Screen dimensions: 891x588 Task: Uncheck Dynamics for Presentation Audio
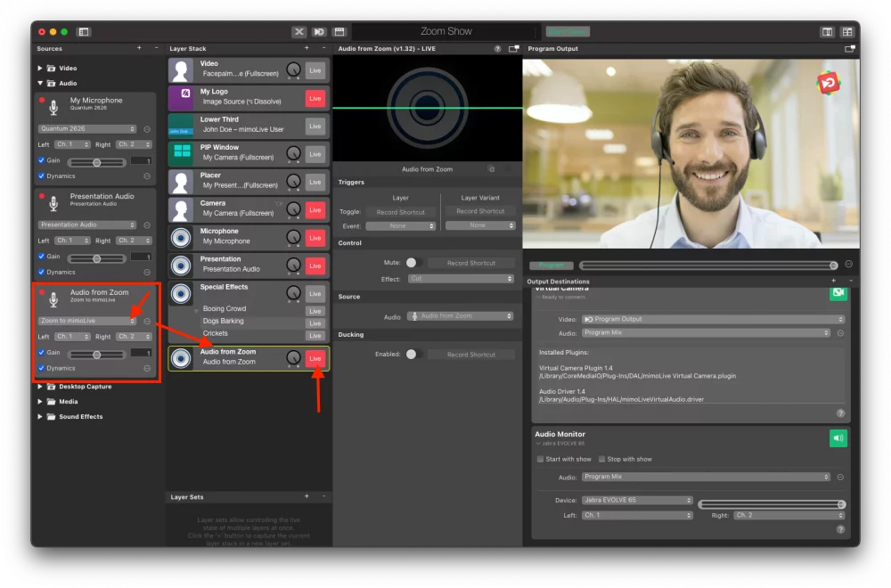click(42, 272)
